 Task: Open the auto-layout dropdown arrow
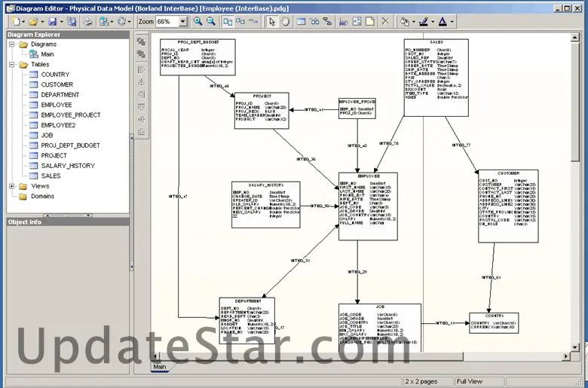click(112, 22)
